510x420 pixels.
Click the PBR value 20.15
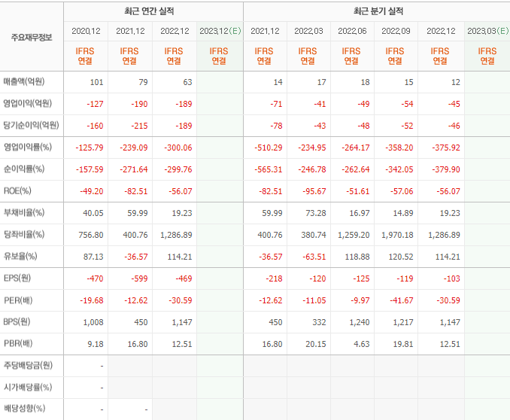[x=315, y=344]
